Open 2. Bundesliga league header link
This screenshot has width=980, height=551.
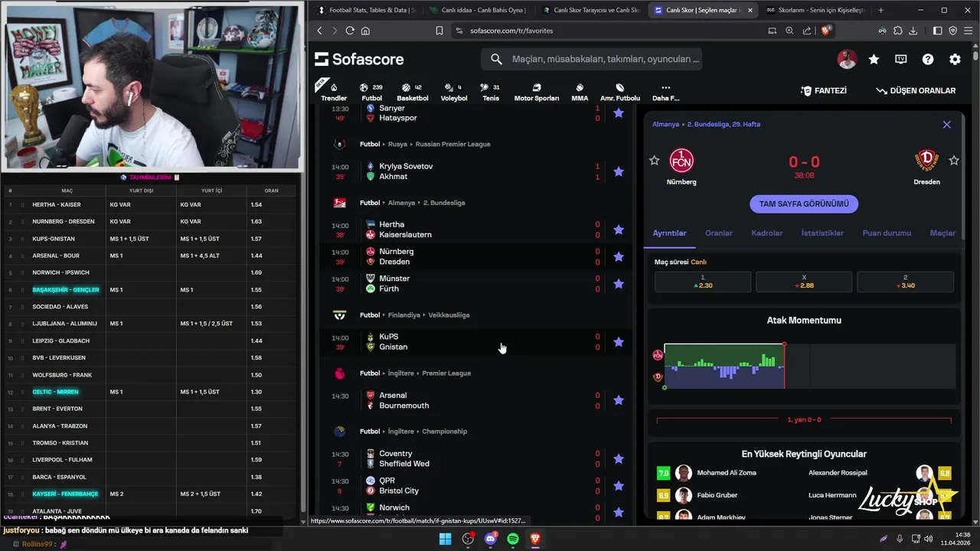click(444, 203)
